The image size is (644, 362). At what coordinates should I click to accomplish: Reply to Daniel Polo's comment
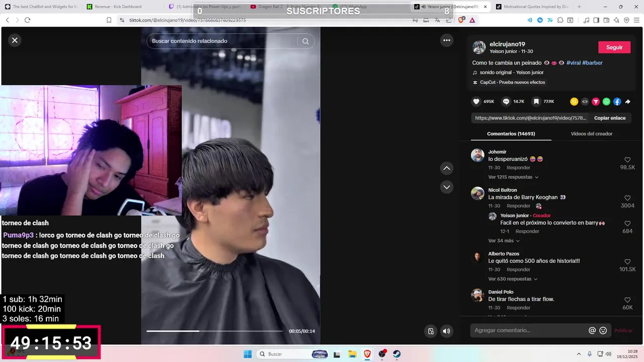coord(518,308)
